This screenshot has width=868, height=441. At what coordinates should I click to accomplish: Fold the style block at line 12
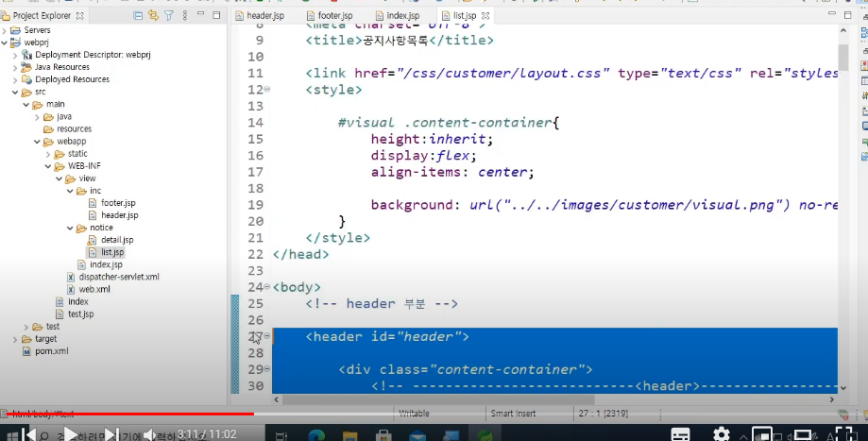[x=267, y=89]
